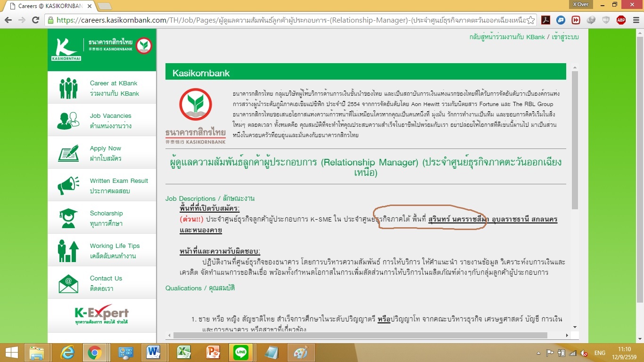The image size is (644, 362).
Task: Click the grey globe extension icon
Action: [x=591, y=20]
